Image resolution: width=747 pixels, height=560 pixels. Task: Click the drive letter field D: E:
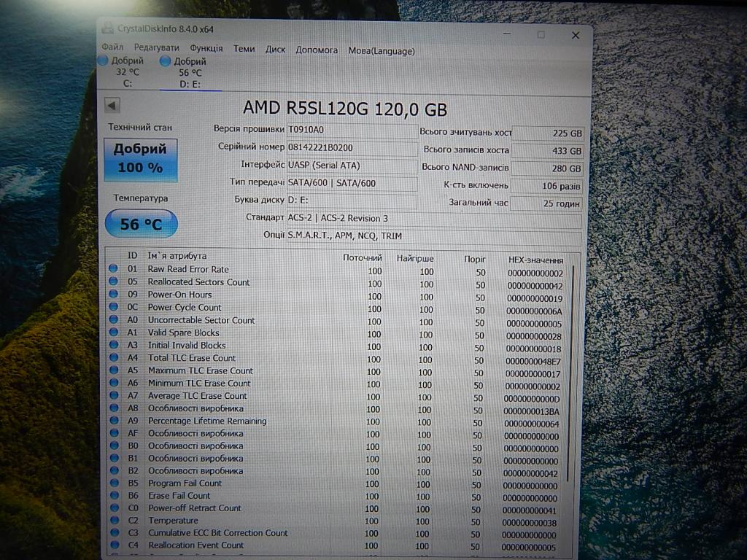pyautogui.click(x=352, y=200)
